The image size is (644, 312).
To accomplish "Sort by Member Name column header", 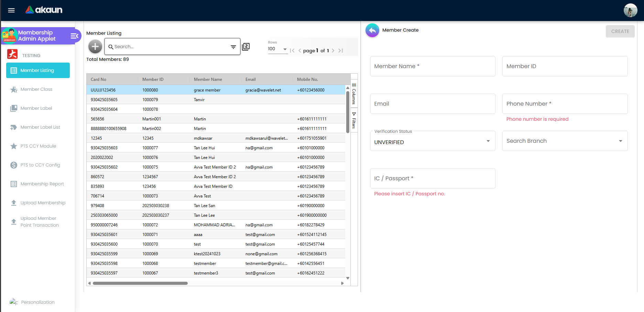I will [208, 79].
